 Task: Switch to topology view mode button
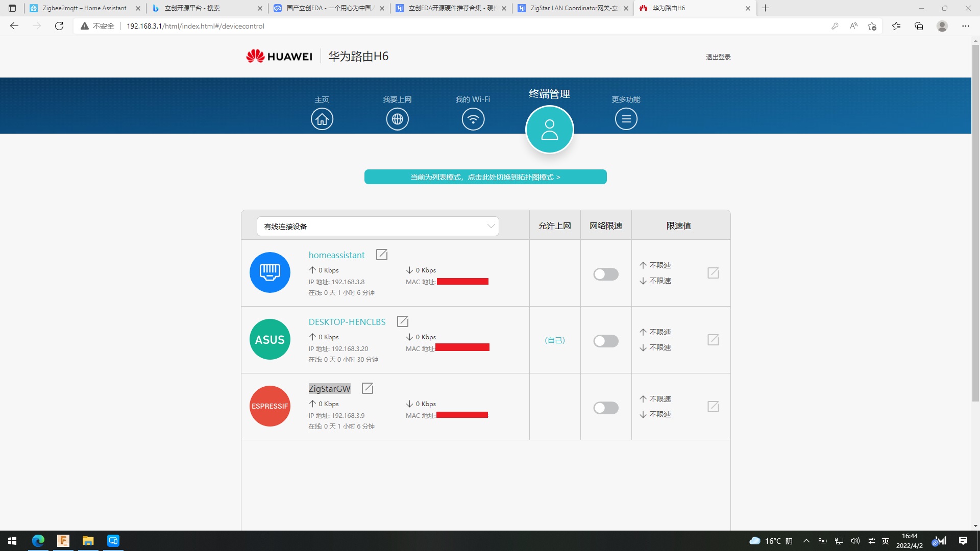click(485, 177)
